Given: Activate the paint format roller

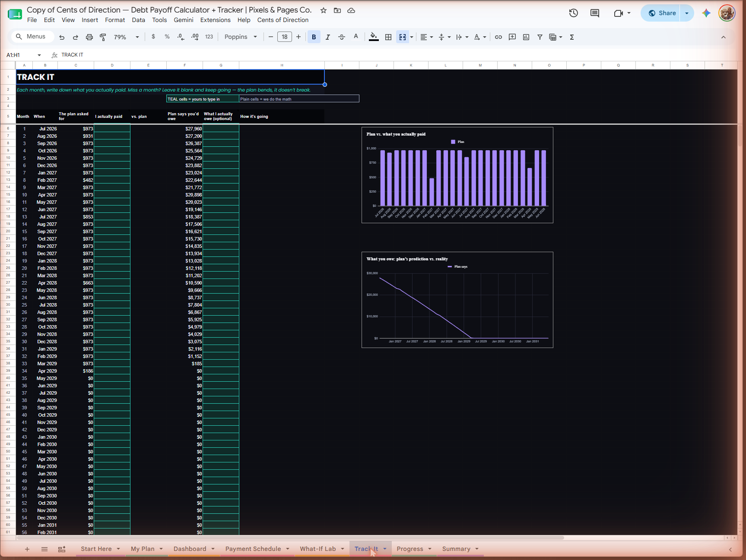Looking at the screenshot, I should coord(103,37).
